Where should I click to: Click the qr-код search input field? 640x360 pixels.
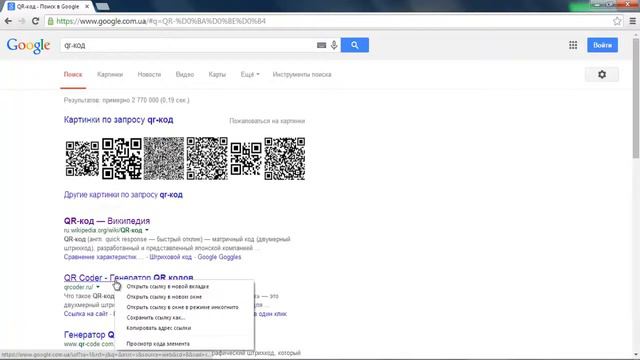tap(188, 45)
